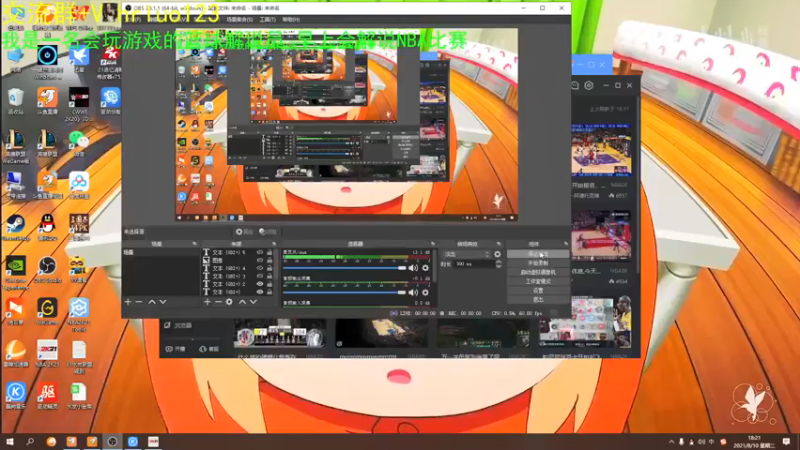Lock the text (GDI+) 5 source
This screenshot has height=450, width=800.
click(x=269, y=253)
